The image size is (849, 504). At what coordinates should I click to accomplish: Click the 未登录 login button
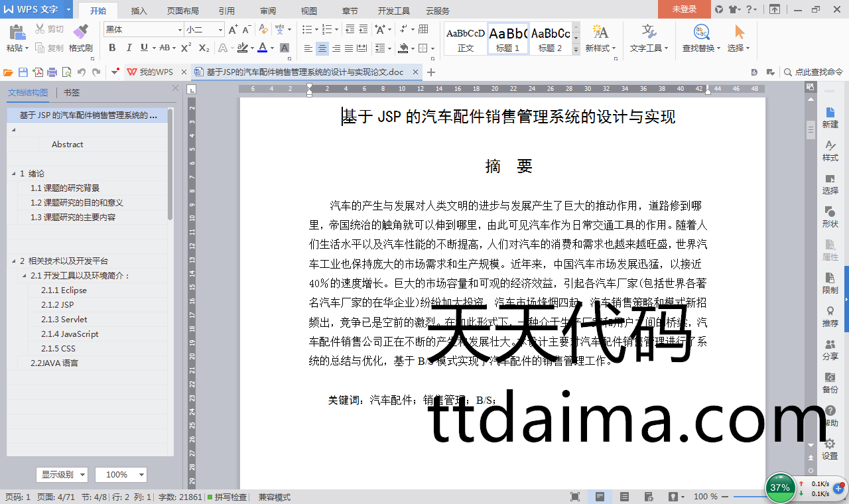tap(684, 9)
